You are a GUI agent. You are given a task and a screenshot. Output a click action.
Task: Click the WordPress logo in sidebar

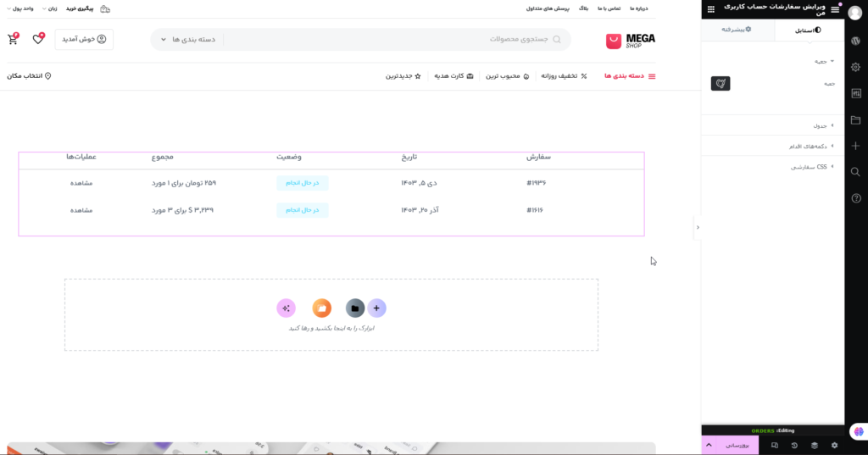coord(856,40)
